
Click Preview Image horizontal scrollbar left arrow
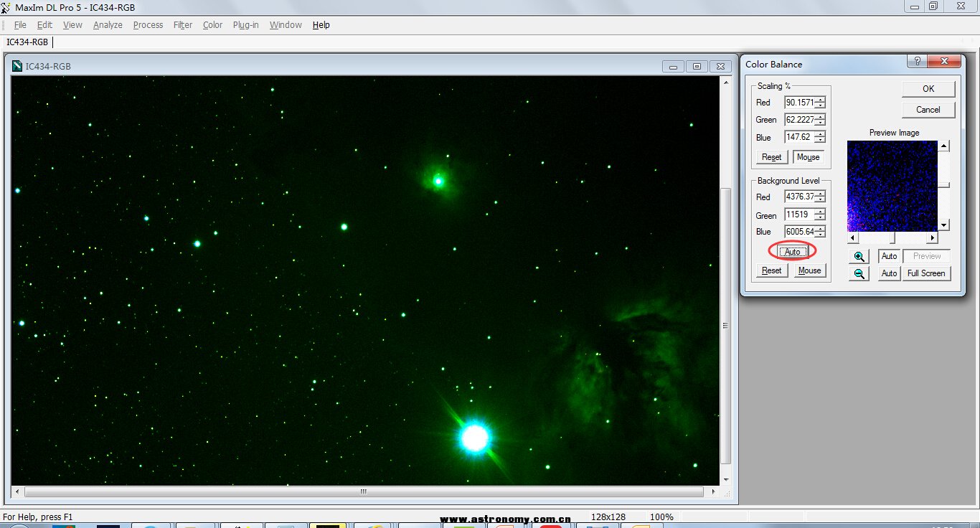tap(852, 237)
